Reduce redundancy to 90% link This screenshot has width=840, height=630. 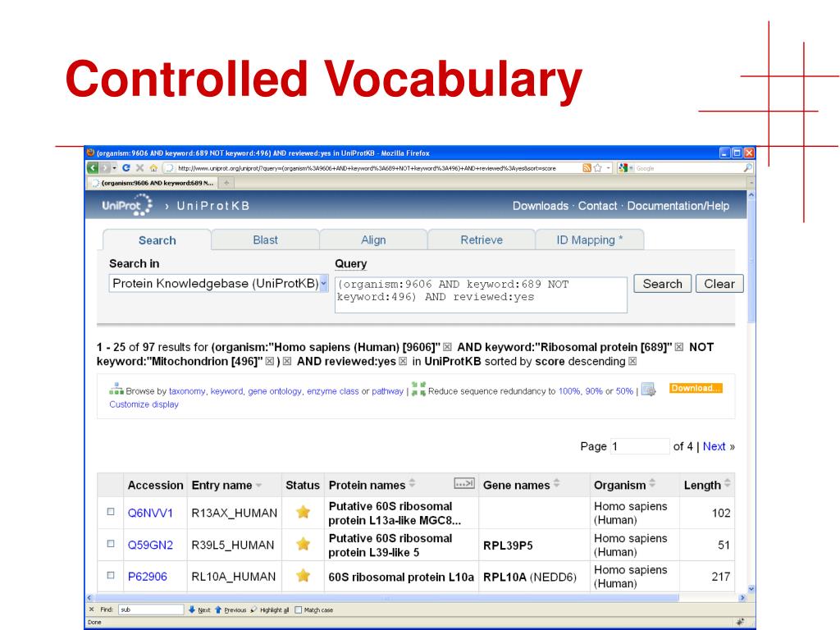point(594,391)
